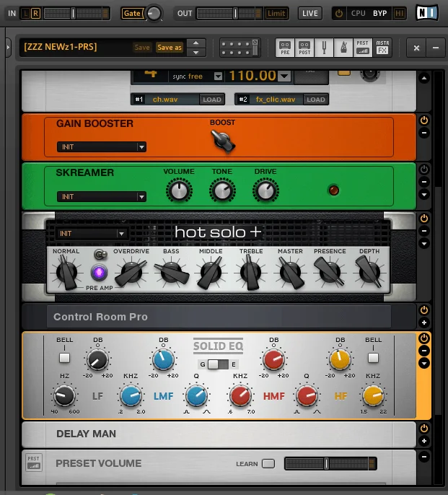This screenshot has height=495, width=448.
Task: Open the virtual rack keyboard view
Action: click(x=240, y=48)
